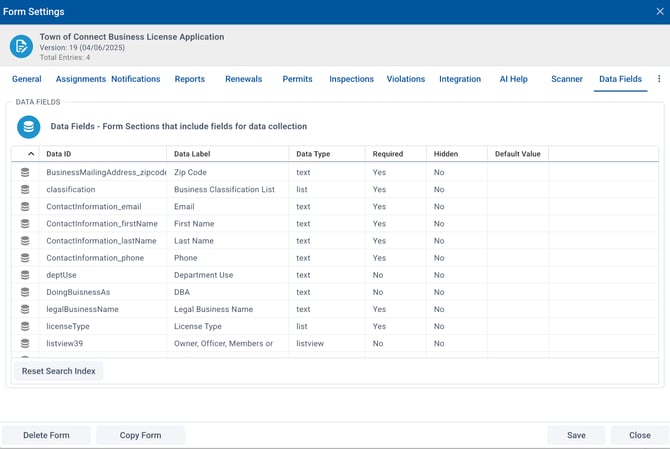Click database icon beside classification row
This screenshot has width=670, height=449.
pyautogui.click(x=25, y=189)
